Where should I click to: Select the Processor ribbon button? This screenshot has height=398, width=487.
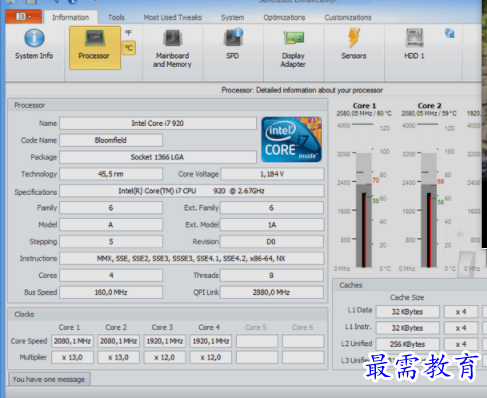click(x=95, y=48)
